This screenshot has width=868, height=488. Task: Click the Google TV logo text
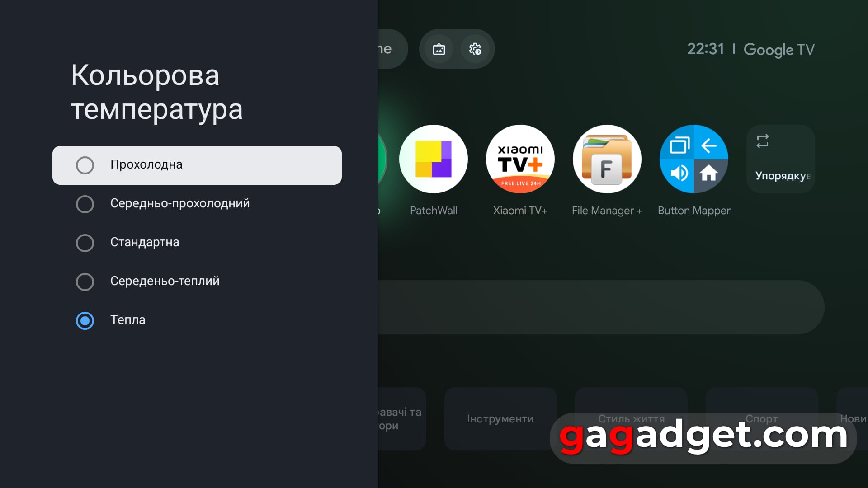pyautogui.click(x=779, y=50)
